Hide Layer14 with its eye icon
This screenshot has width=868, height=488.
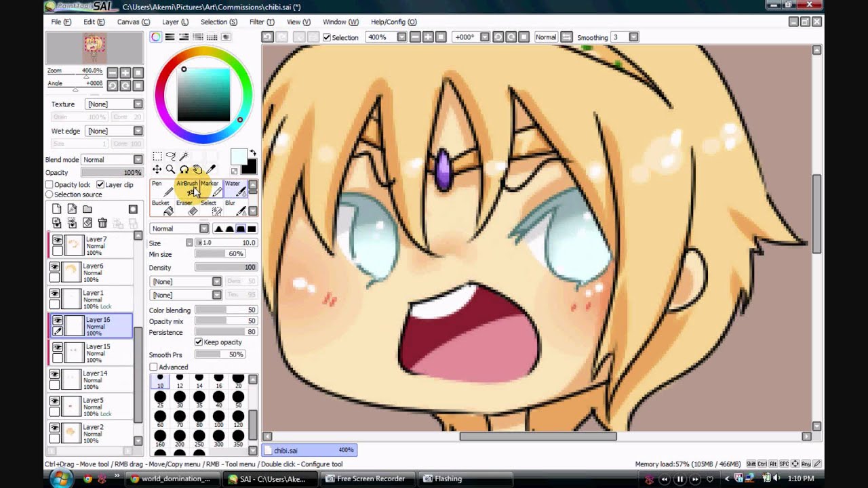(55, 374)
